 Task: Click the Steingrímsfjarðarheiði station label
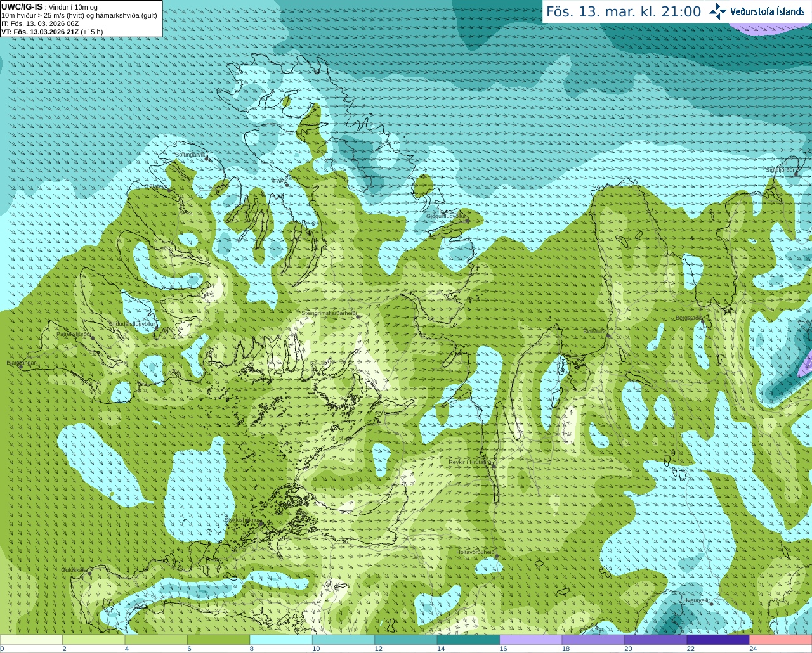point(329,314)
